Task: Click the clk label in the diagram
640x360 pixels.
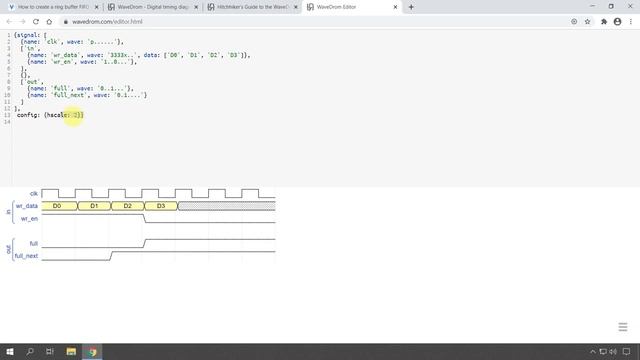Action: [x=34, y=193]
